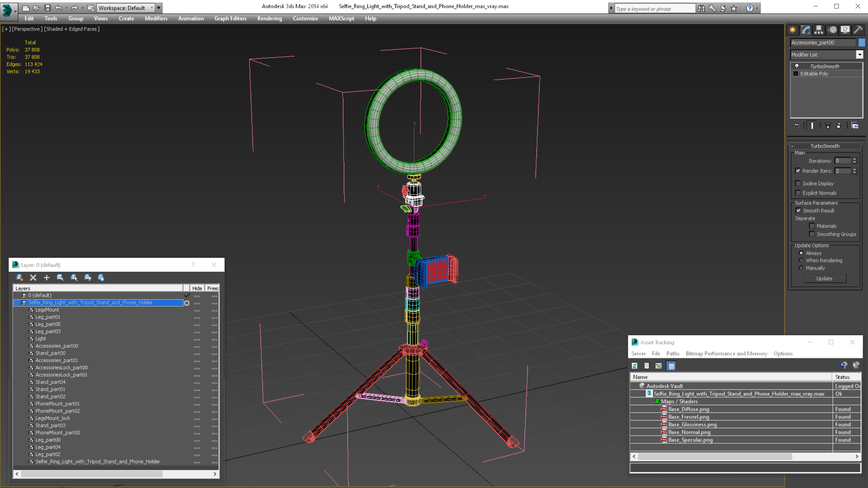Viewport: 868px width, 488px height.
Task: Click the Pin Stack icon
Action: tap(796, 126)
